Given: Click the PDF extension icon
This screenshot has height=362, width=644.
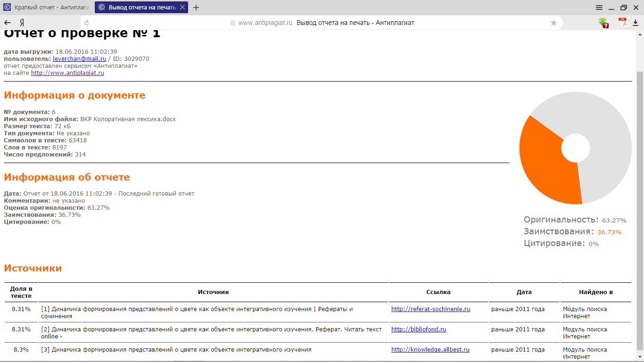Looking at the screenshot, I should click(624, 22).
